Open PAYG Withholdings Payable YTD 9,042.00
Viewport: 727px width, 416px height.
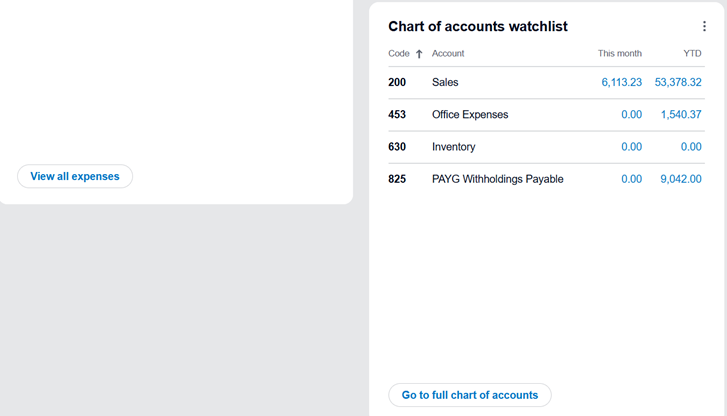click(x=681, y=179)
